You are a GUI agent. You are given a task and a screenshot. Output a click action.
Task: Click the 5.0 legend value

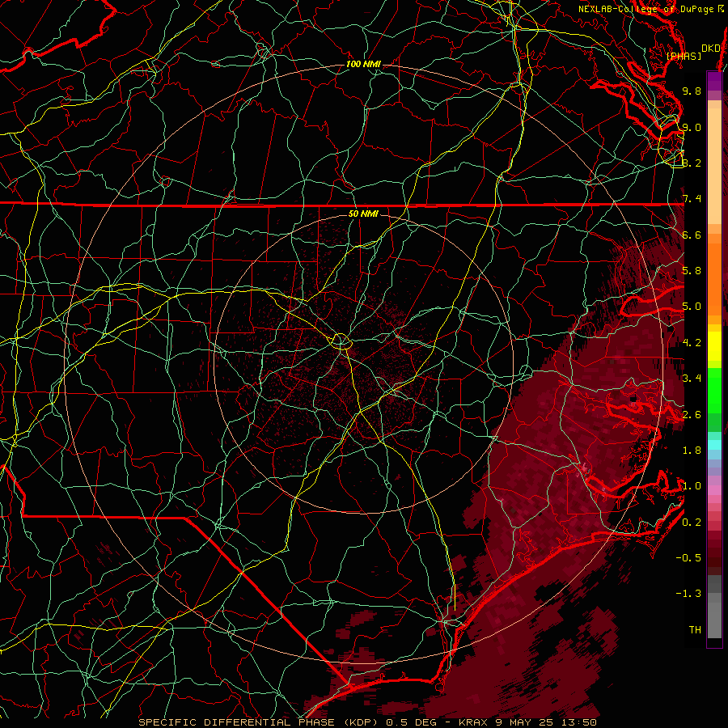[x=692, y=307]
